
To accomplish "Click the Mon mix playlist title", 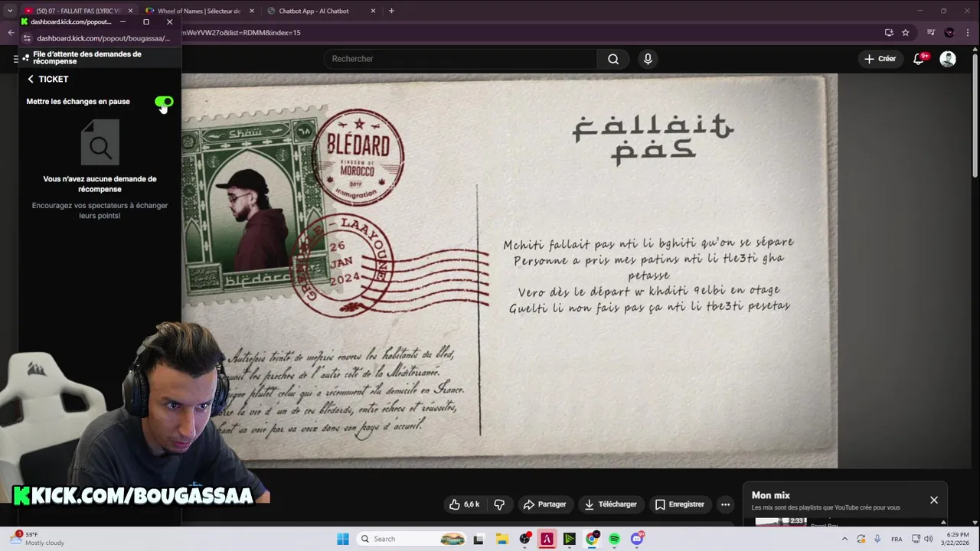I will point(771,495).
